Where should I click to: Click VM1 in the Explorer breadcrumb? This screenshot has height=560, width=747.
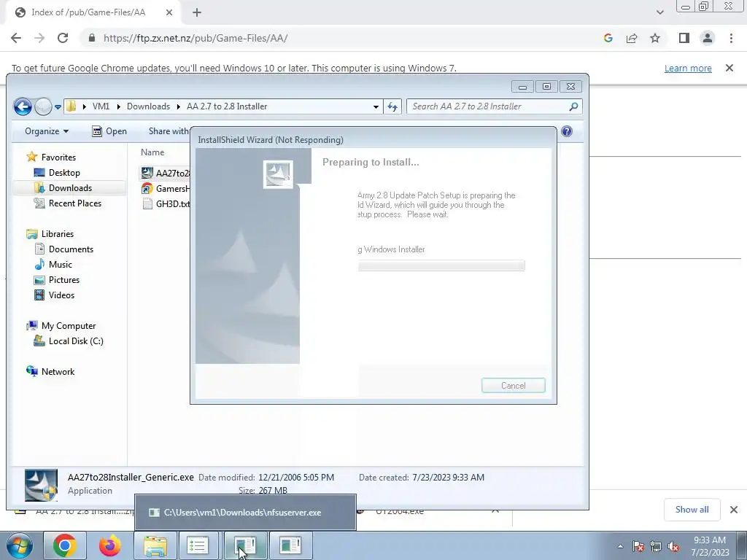tap(101, 106)
